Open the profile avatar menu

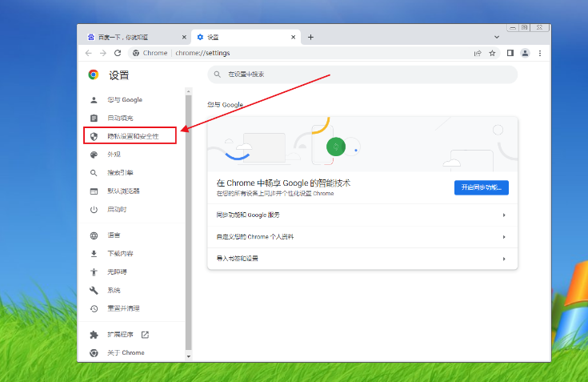[x=525, y=54]
